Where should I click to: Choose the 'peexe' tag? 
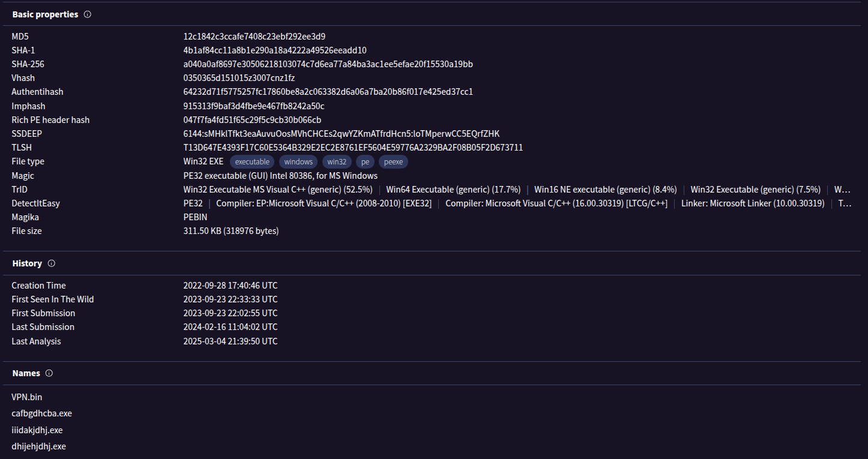(x=393, y=162)
